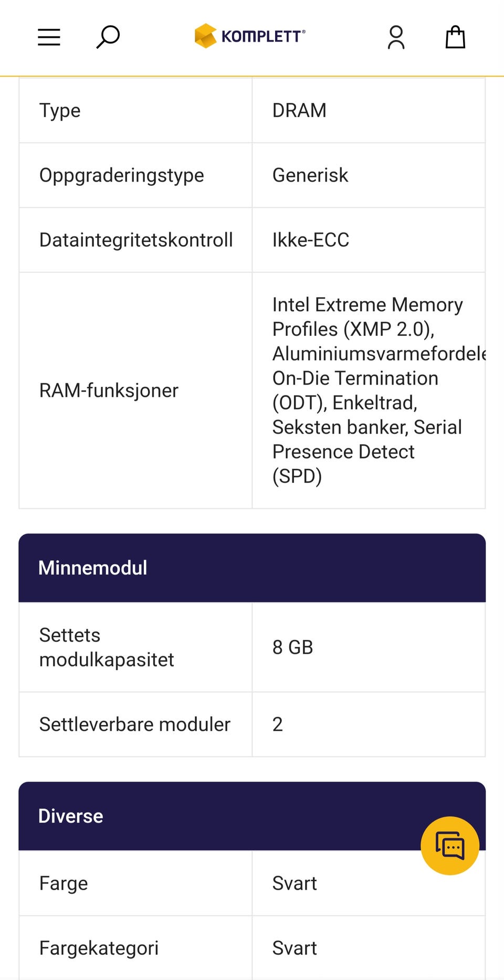Collapse the Minnemodul section header
Image resolution: width=504 pixels, height=980 pixels.
point(251,568)
